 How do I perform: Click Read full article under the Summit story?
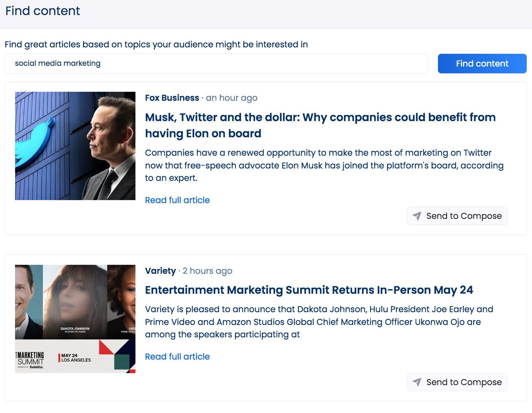[x=177, y=356]
